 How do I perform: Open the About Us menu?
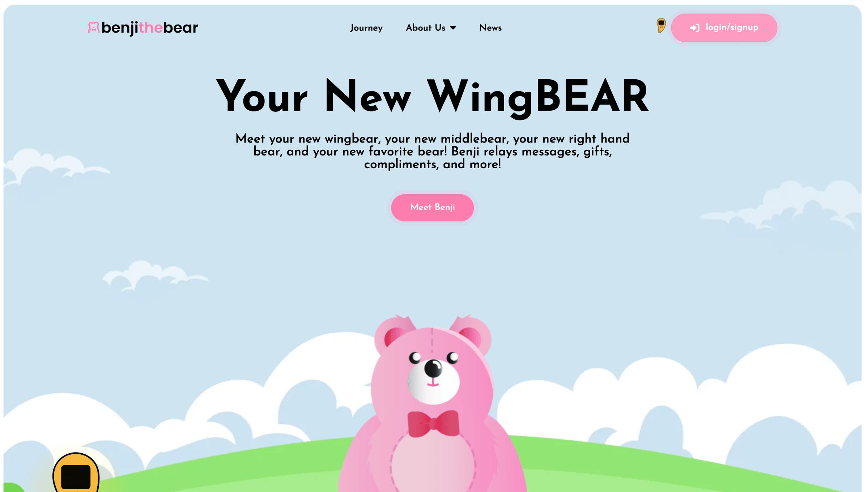pyautogui.click(x=431, y=28)
